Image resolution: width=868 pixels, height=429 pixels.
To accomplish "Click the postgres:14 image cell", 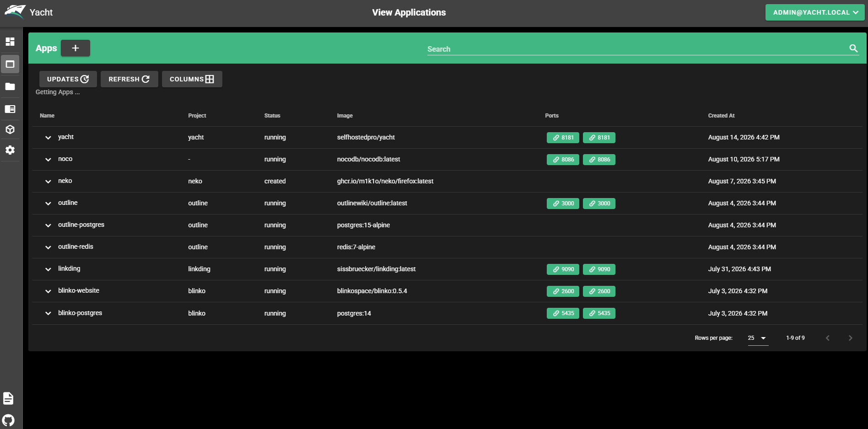I will pos(354,313).
